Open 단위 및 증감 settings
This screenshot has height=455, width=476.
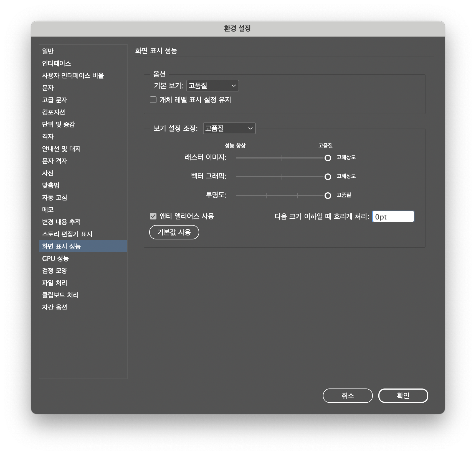coord(83,124)
